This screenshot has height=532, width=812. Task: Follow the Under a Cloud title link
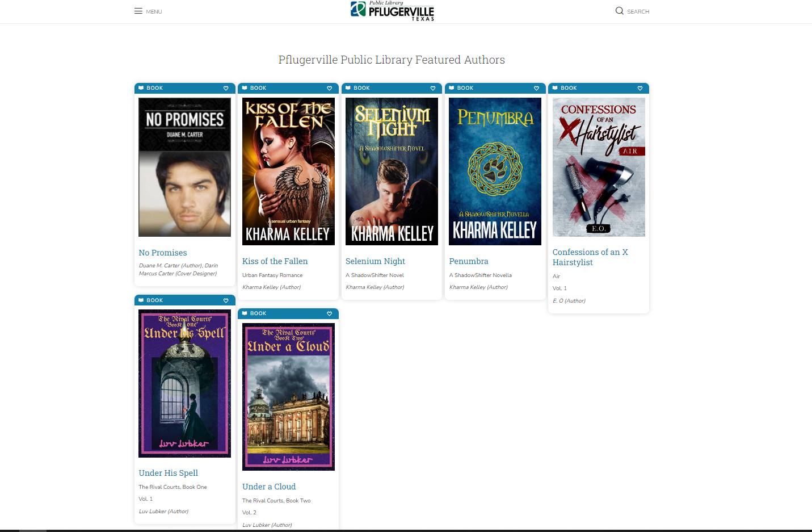pyautogui.click(x=269, y=487)
